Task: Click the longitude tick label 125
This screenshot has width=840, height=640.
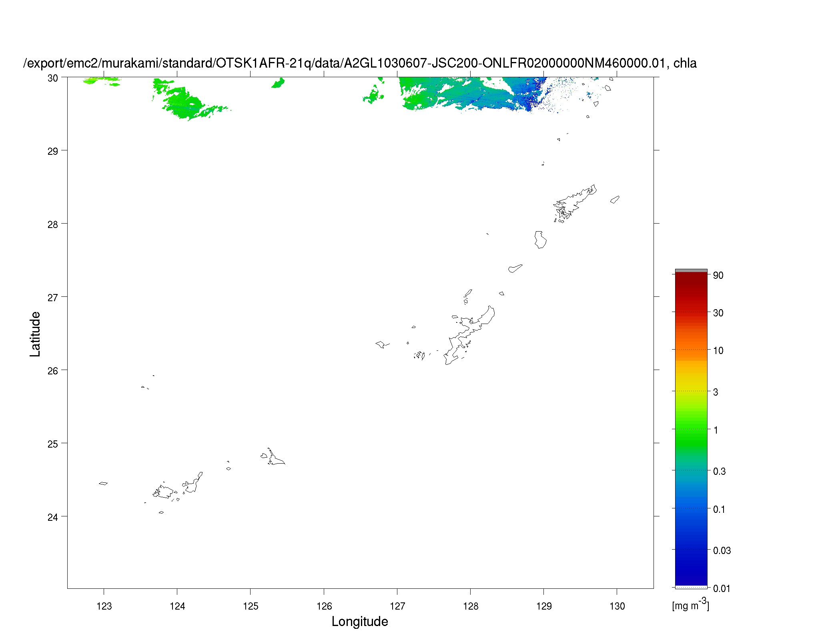Action: 251,606
